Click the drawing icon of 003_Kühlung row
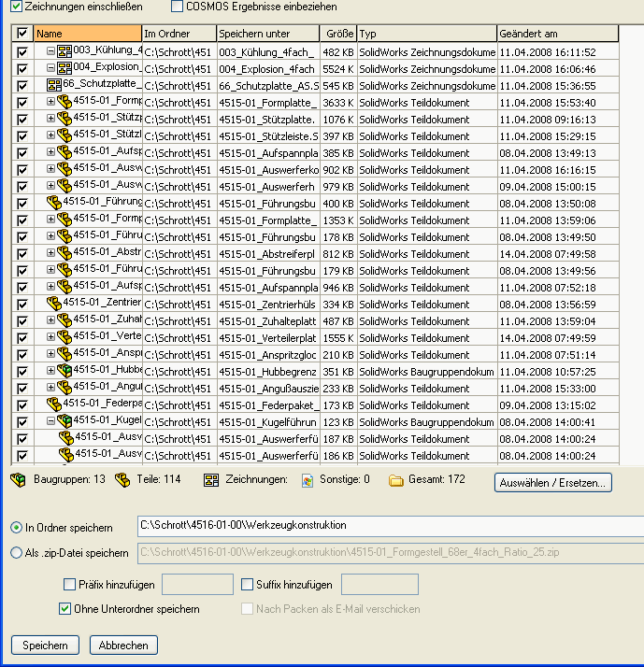This screenshot has height=667, width=644. pos(64,51)
